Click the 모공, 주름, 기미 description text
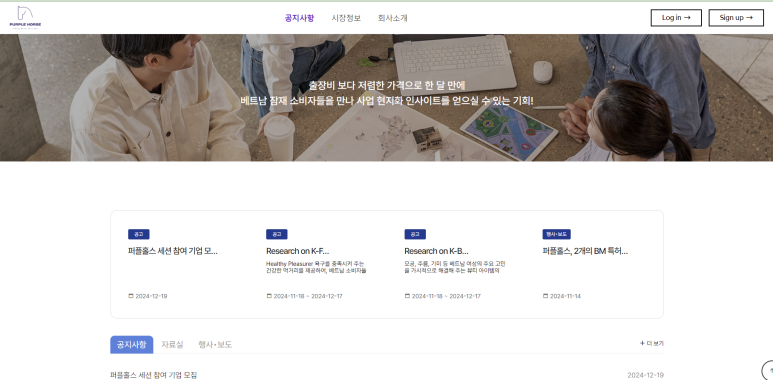 pos(455,267)
